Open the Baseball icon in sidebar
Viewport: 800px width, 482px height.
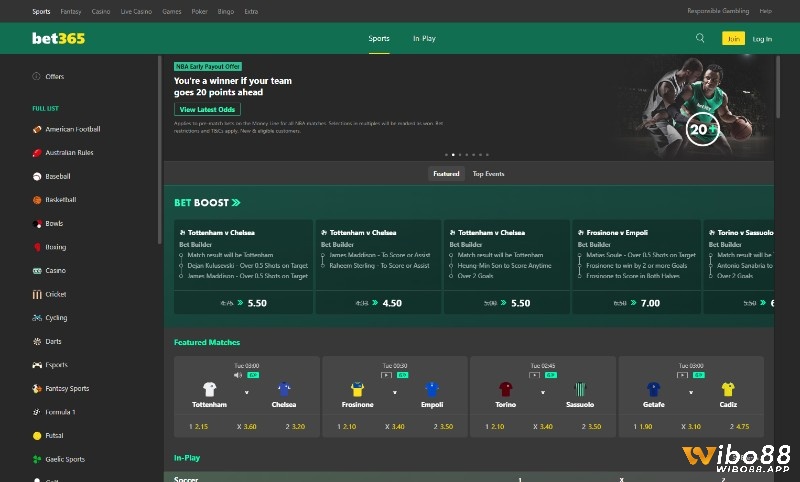coord(37,176)
